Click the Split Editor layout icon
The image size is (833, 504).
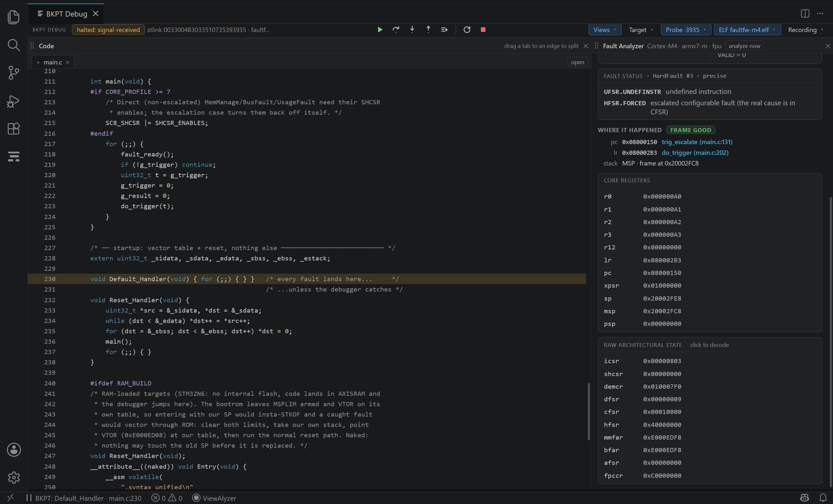click(x=805, y=14)
